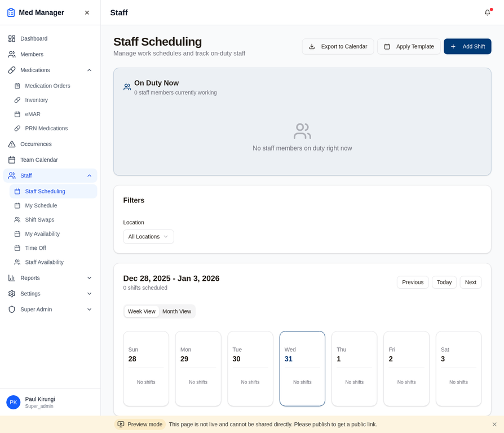The image size is (504, 433).
Task: Open the notifications bell
Action: (x=487, y=12)
